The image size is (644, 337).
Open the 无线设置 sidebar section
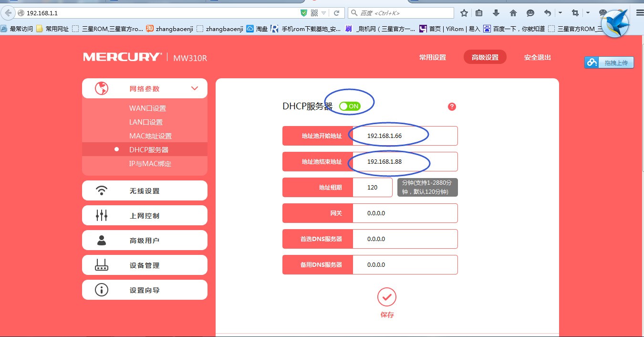(145, 190)
